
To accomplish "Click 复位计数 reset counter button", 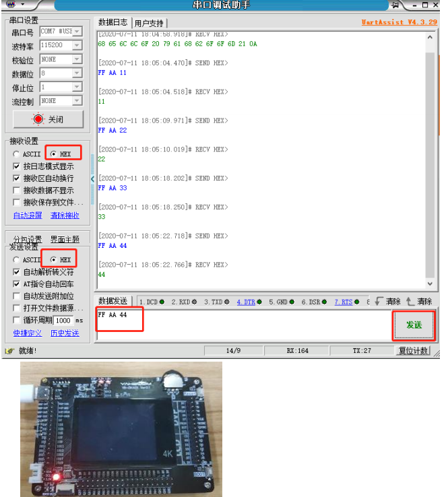I will [x=414, y=351].
